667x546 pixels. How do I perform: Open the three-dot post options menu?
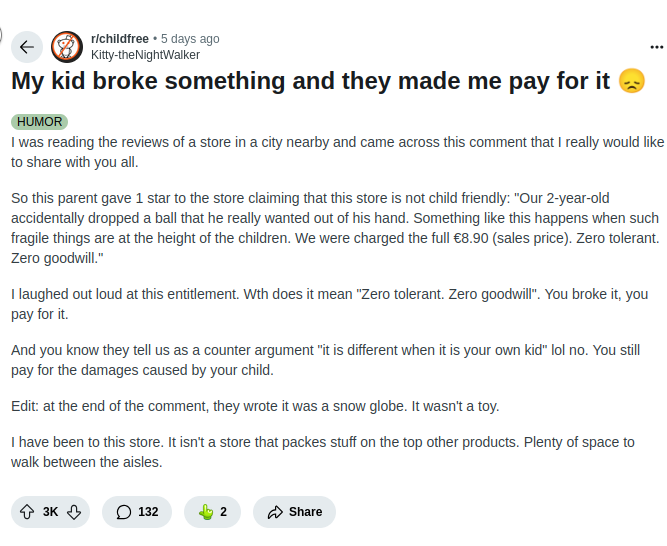pyautogui.click(x=655, y=46)
